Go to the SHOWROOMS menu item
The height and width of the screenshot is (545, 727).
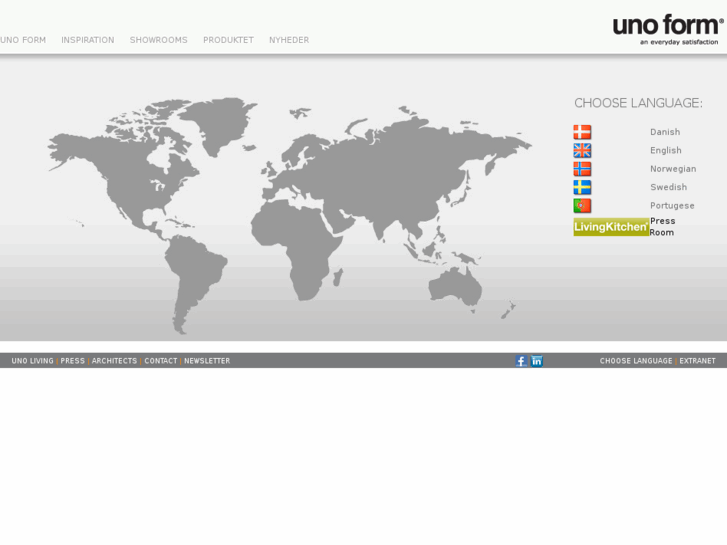pos(159,40)
